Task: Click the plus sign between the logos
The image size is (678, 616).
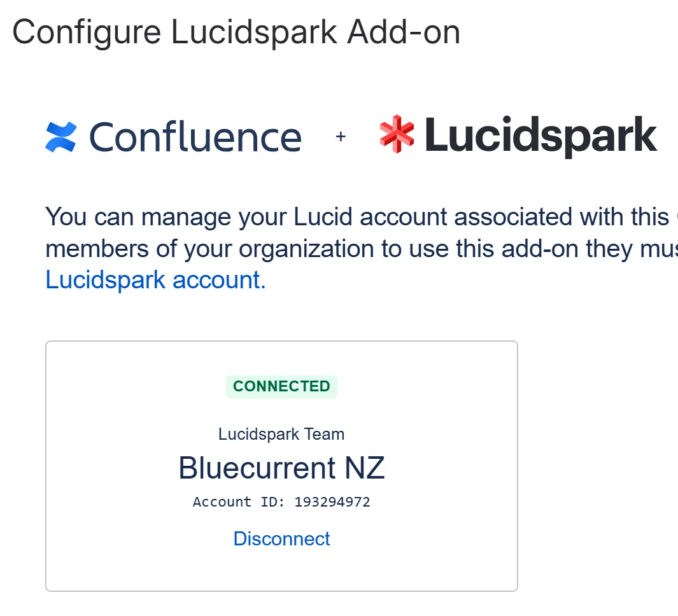Action: [341, 137]
